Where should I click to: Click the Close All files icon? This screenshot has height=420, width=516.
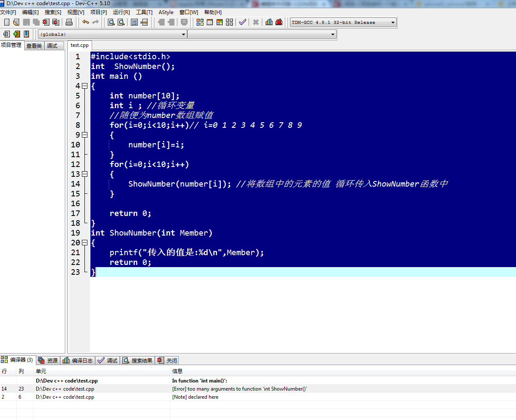56,22
